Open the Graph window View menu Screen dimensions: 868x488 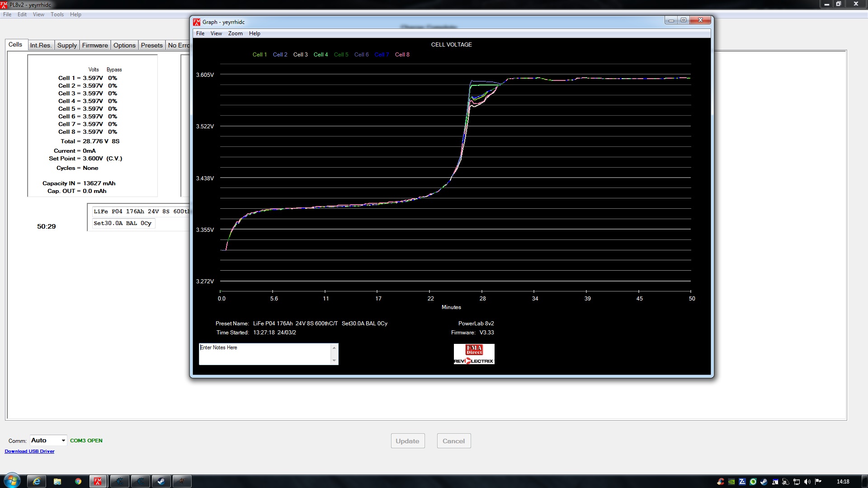[216, 33]
